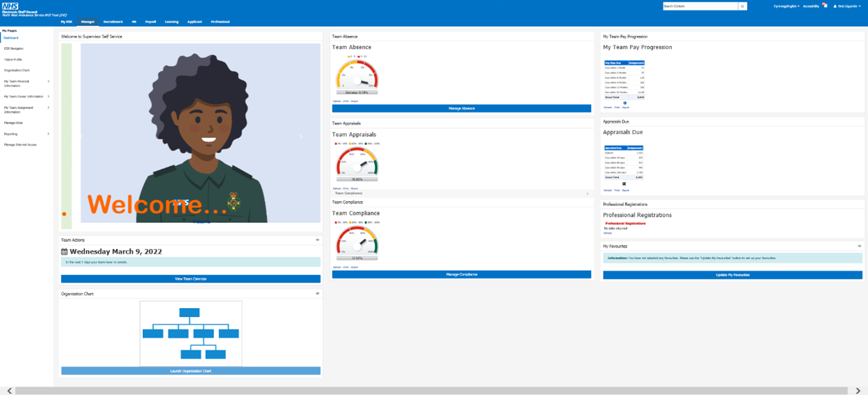Click the Search Content input field
The height and width of the screenshot is (395, 868).
(700, 6)
